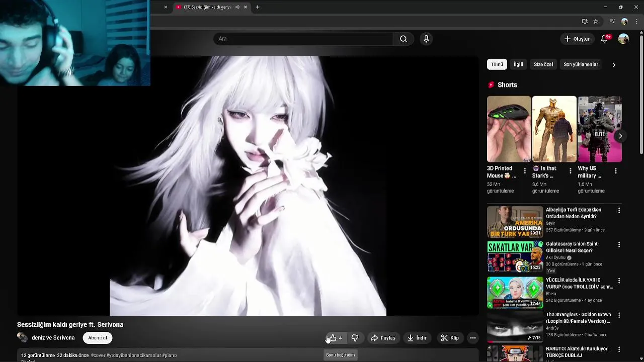This screenshot has width=644, height=362.
Task: Open YÜCELİK eloda video thumbnail
Action: (515, 292)
